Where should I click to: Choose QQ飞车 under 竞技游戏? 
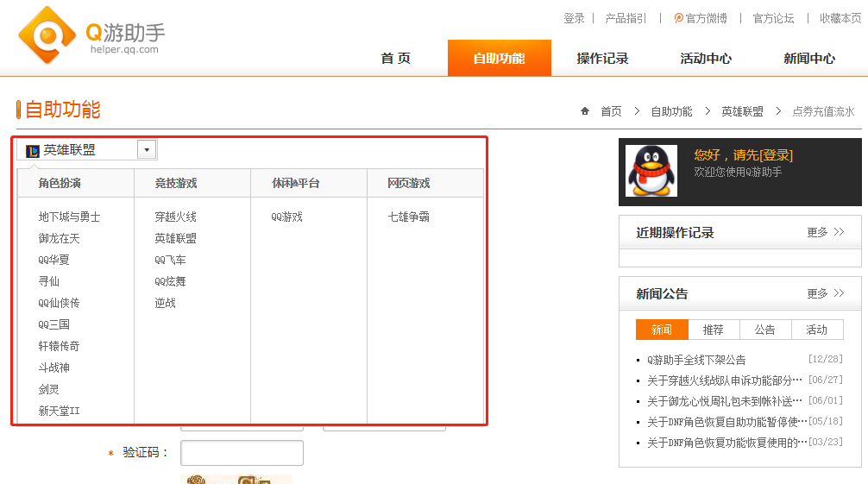point(170,261)
